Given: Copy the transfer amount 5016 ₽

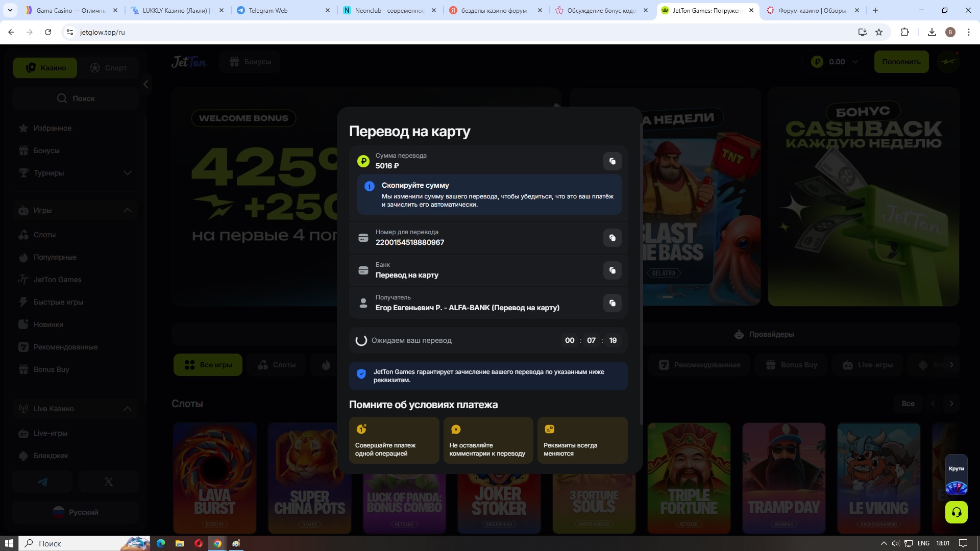Looking at the screenshot, I should click(x=612, y=161).
